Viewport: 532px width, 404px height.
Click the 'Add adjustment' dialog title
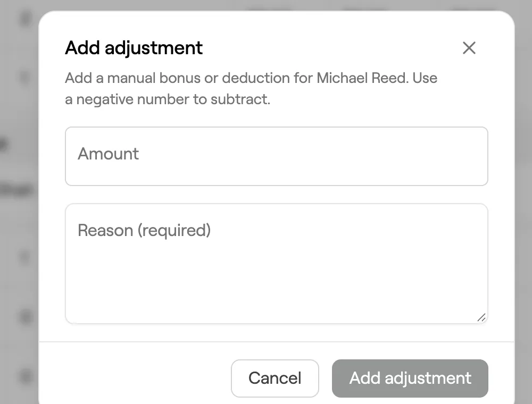point(134,48)
